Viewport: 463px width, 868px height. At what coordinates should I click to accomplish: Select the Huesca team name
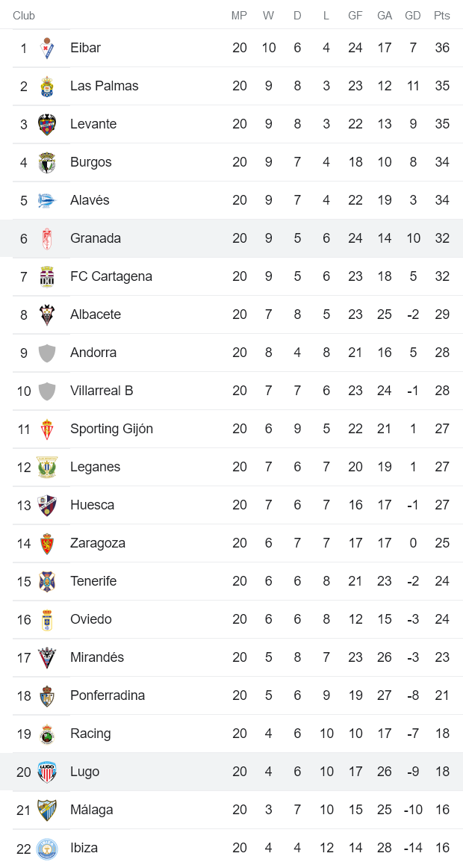click(x=92, y=504)
